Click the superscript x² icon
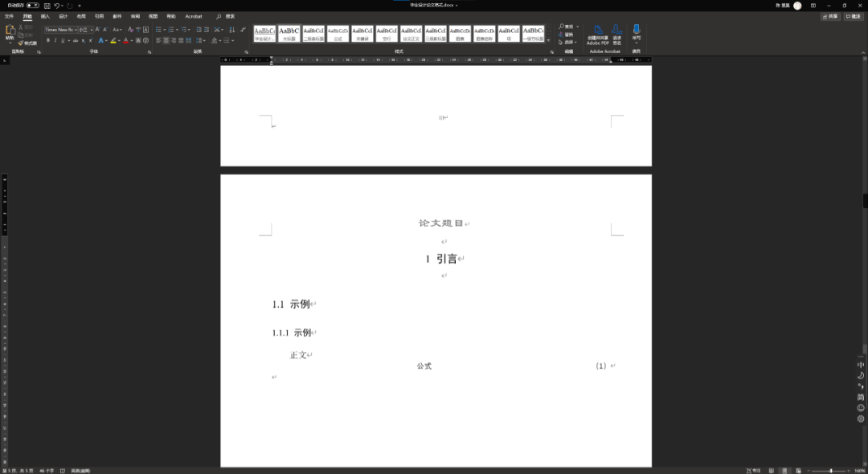 pos(91,40)
